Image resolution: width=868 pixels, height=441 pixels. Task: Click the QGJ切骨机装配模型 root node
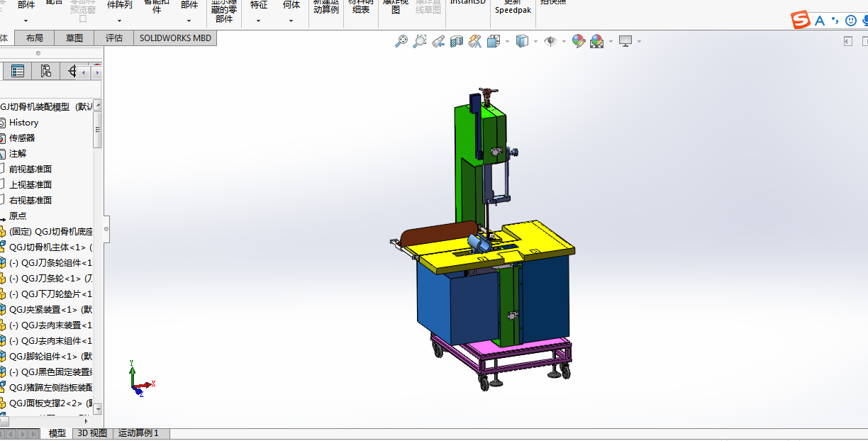pos(47,107)
